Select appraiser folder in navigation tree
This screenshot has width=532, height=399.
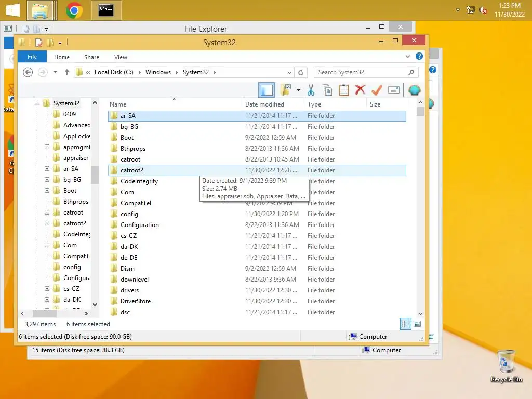pyautogui.click(x=75, y=158)
